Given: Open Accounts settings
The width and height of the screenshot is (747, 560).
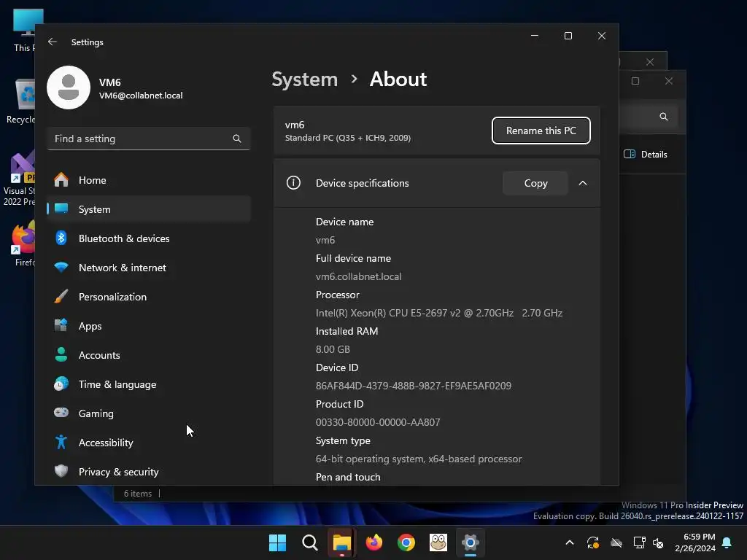Looking at the screenshot, I should (x=149, y=355).
